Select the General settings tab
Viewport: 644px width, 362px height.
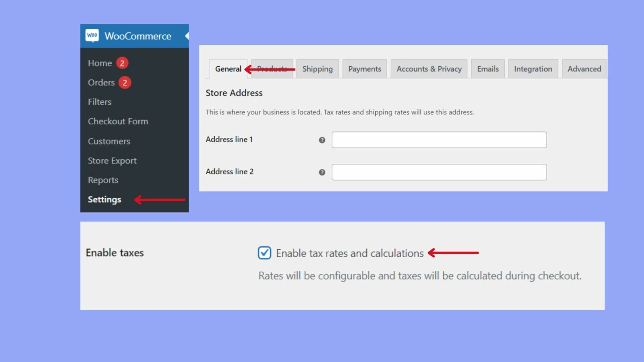[x=228, y=68]
